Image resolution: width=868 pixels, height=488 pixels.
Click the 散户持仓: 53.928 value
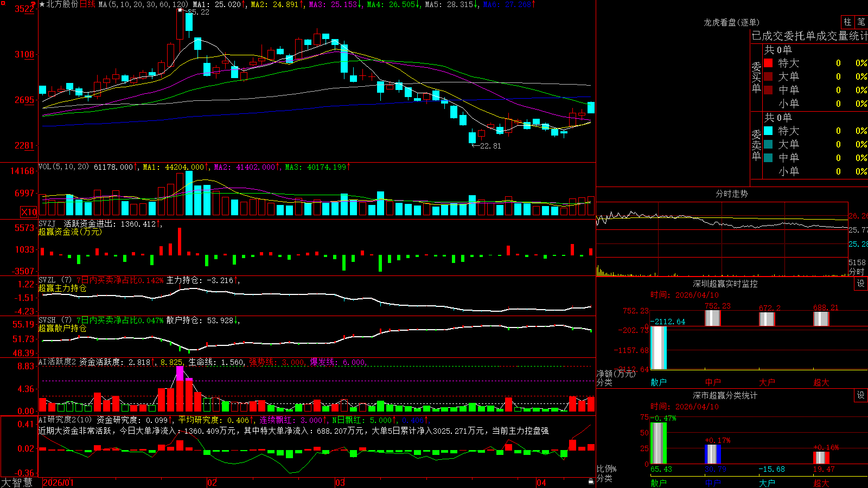(x=200, y=320)
